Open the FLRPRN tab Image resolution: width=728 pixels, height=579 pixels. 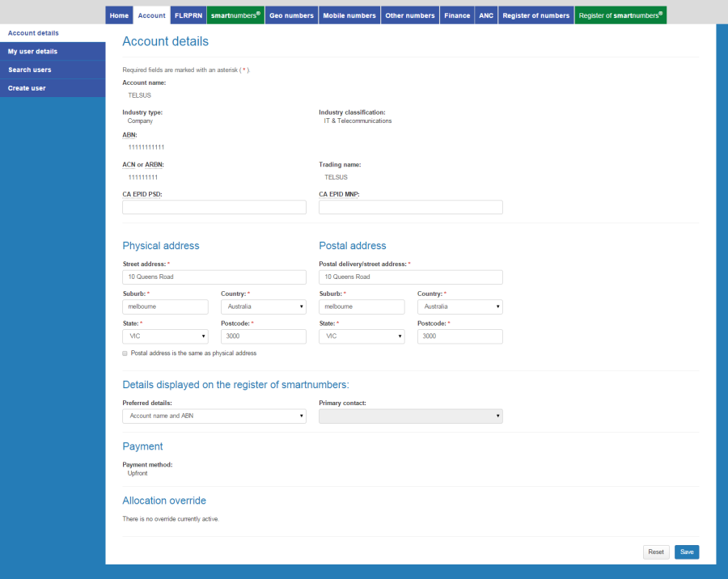pos(188,15)
